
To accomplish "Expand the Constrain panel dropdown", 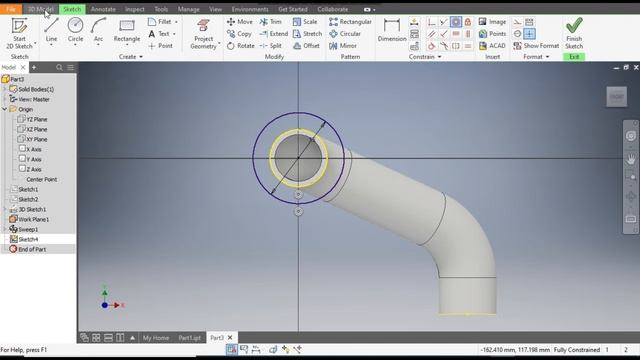I will [x=425, y=57].
